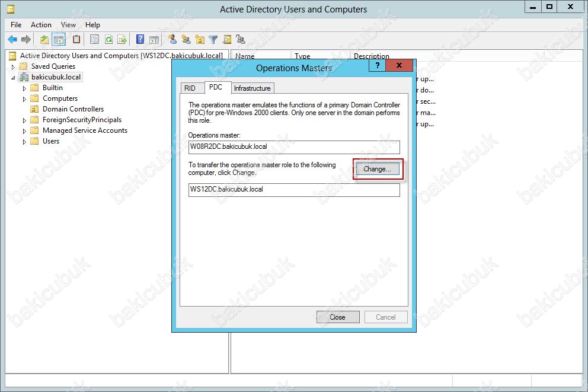This screenshot has width=588, height=392.
Task: Click the Up one level folder icon
Action: pyautogui.click(x=44, y=39)
